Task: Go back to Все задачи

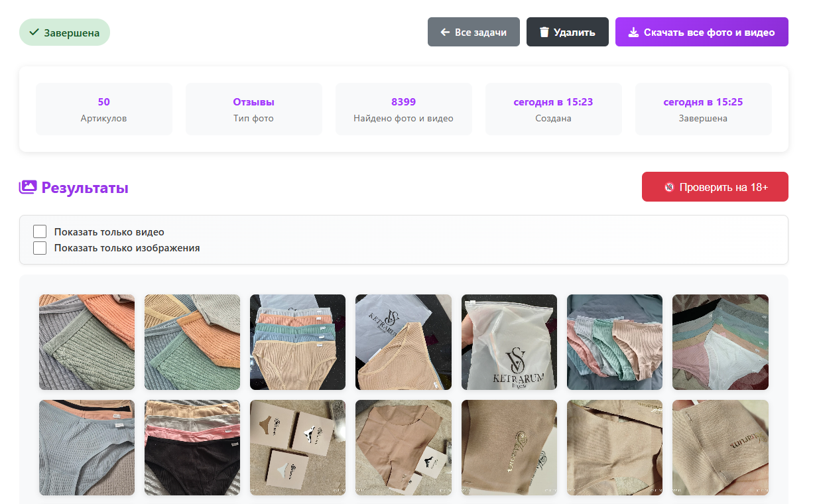Action: (473, 32)
